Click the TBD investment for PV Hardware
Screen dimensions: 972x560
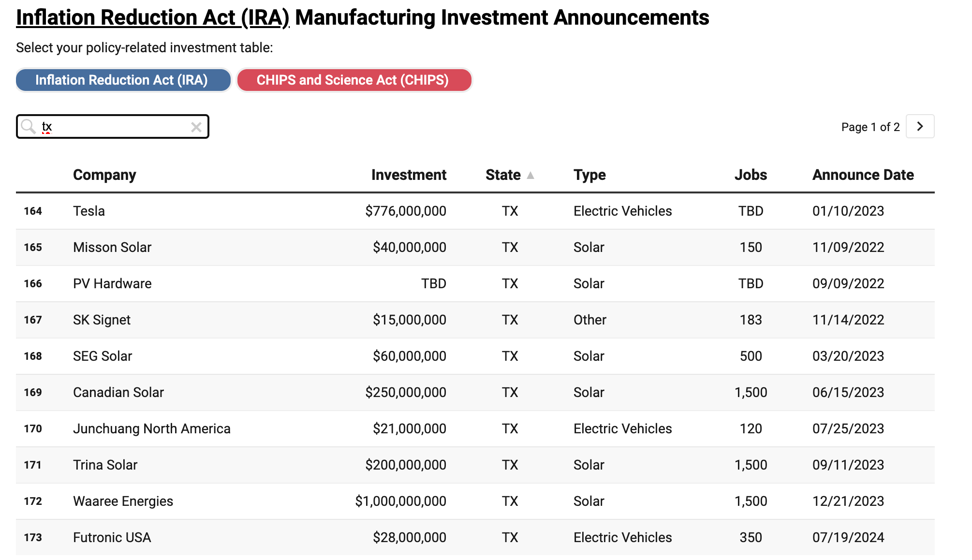click(x=434, y=283)
